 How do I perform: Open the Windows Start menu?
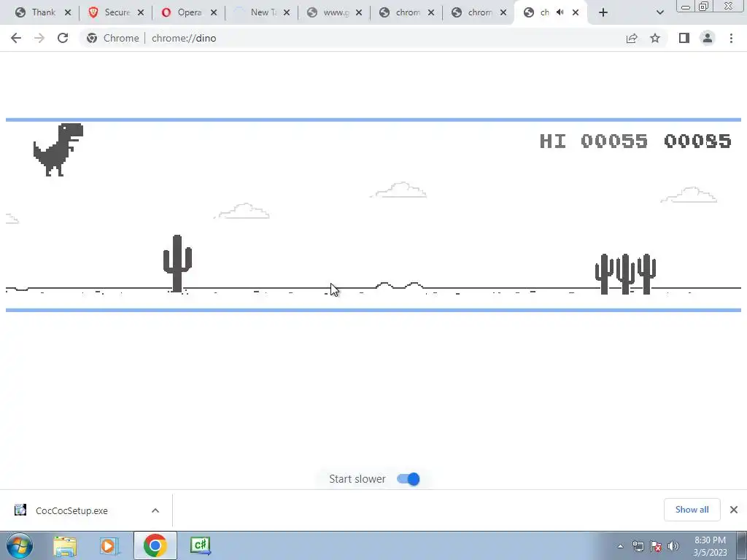[20, 545]
